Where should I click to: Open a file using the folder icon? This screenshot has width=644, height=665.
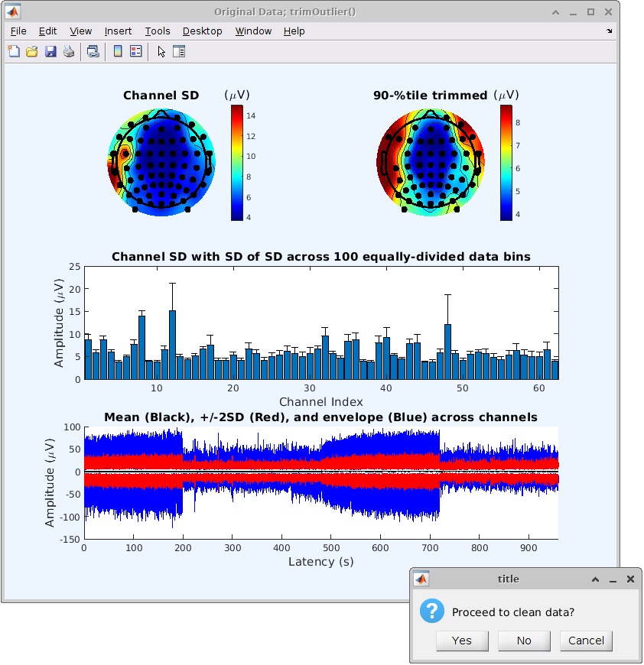[x=32, y=52]
